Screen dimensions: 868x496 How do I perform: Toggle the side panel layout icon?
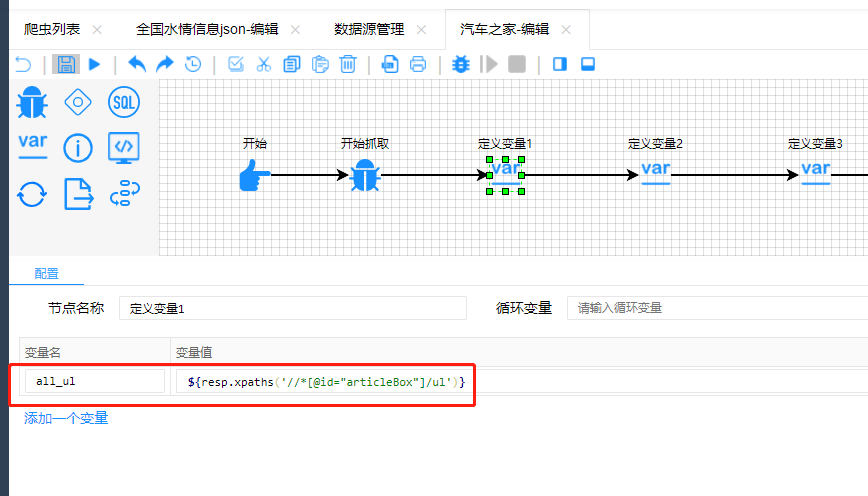[560, 64]
